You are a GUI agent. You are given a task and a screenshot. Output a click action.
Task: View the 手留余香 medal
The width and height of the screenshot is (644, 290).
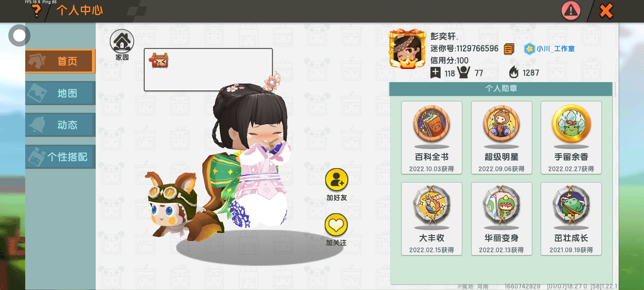click(x=571, y=137)
